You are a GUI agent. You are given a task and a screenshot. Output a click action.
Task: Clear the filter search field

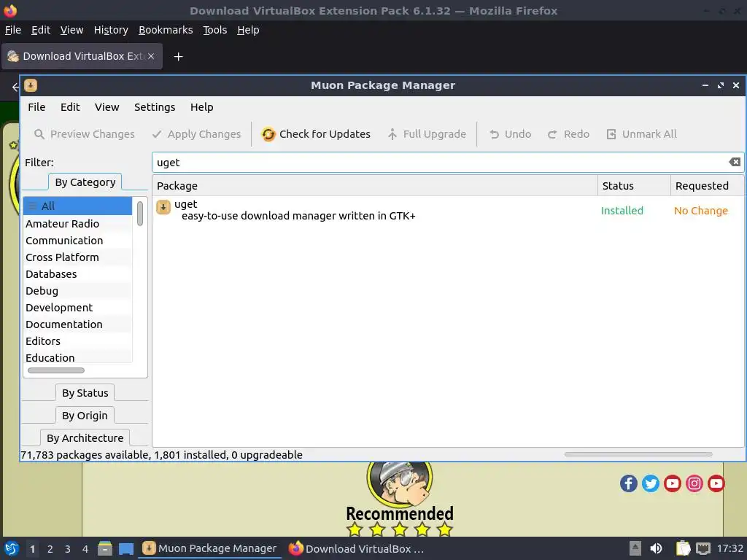tap(734, 162)
